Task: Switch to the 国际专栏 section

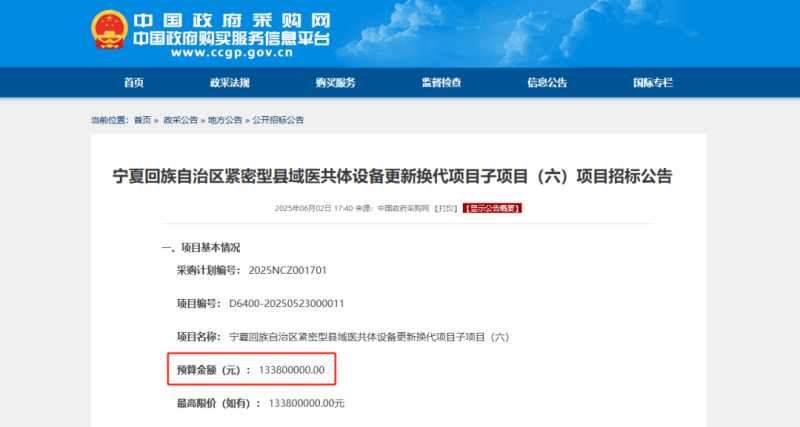Action: pos(653,82)
